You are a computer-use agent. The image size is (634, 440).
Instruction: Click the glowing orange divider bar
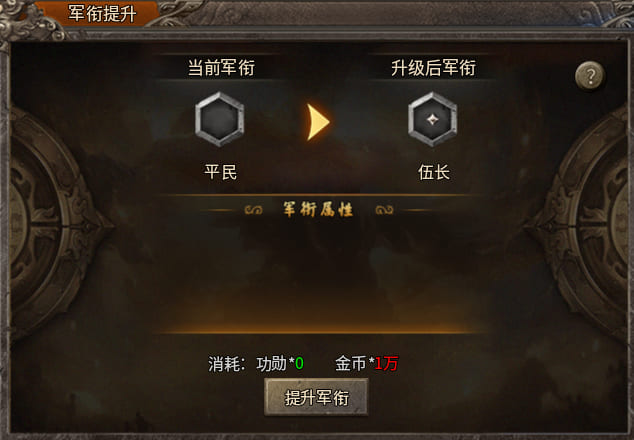point(318,330)
